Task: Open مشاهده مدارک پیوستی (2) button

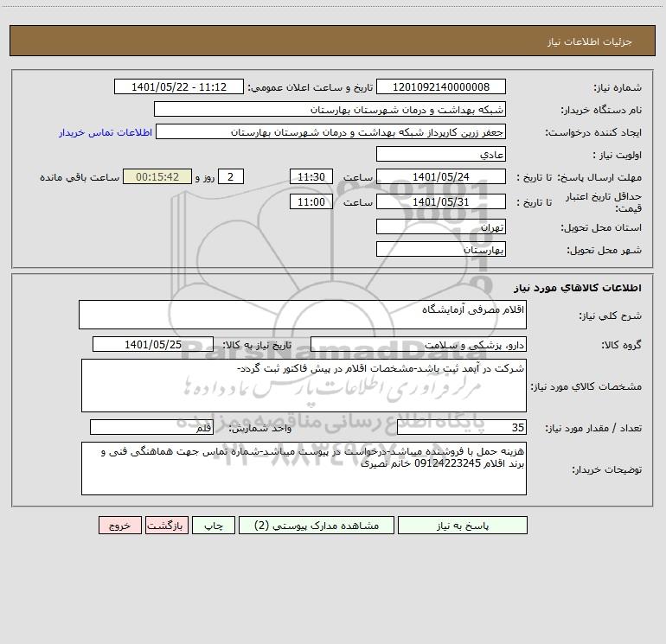Action: tap(317, 526)
